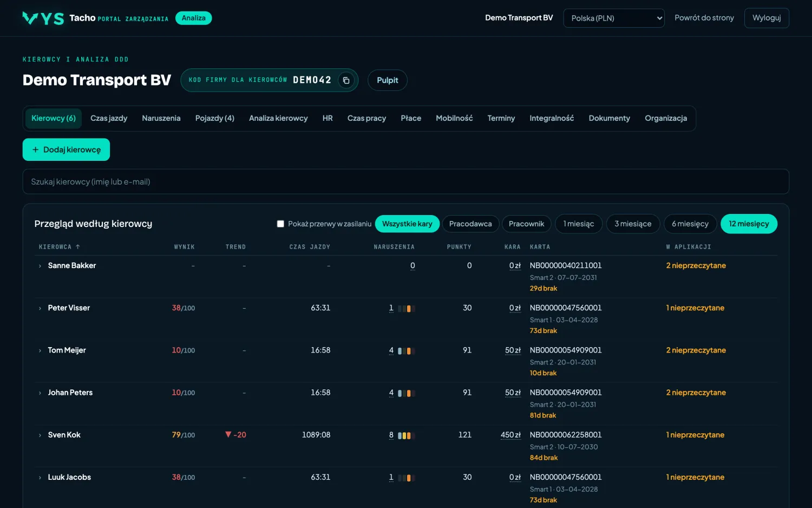Click Pulpit button
Screen dimensions: 812x508
point(388,80)
